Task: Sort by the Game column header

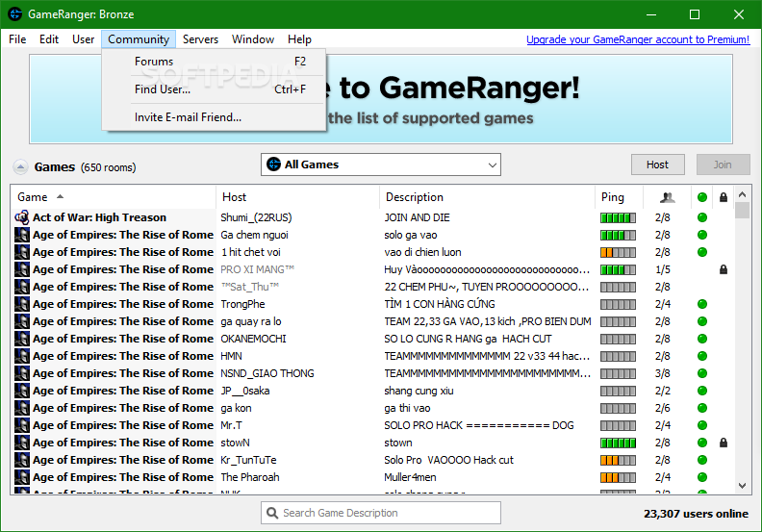Action: 113,197
